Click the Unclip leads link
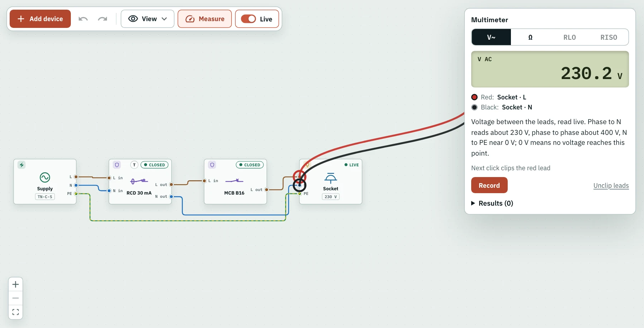644x328 pixels. 611,186
